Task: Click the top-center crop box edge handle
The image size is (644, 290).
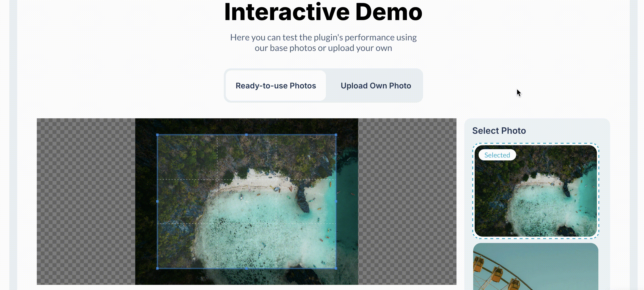Action: pos(246,135)
